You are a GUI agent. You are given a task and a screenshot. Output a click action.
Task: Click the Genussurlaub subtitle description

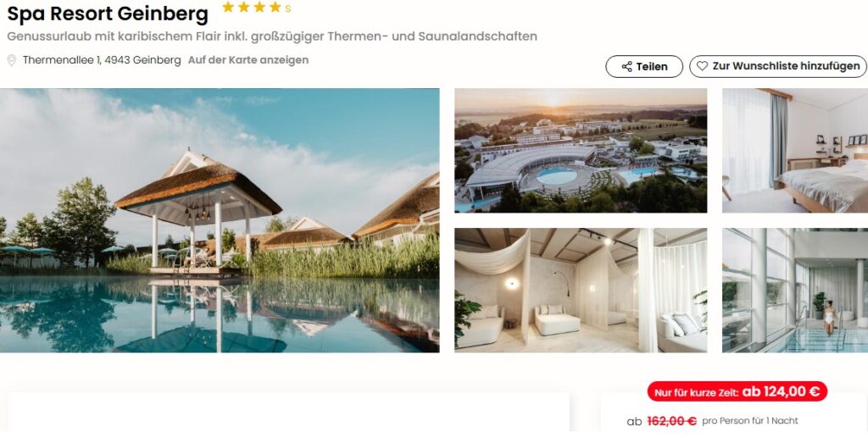[272, 36]
